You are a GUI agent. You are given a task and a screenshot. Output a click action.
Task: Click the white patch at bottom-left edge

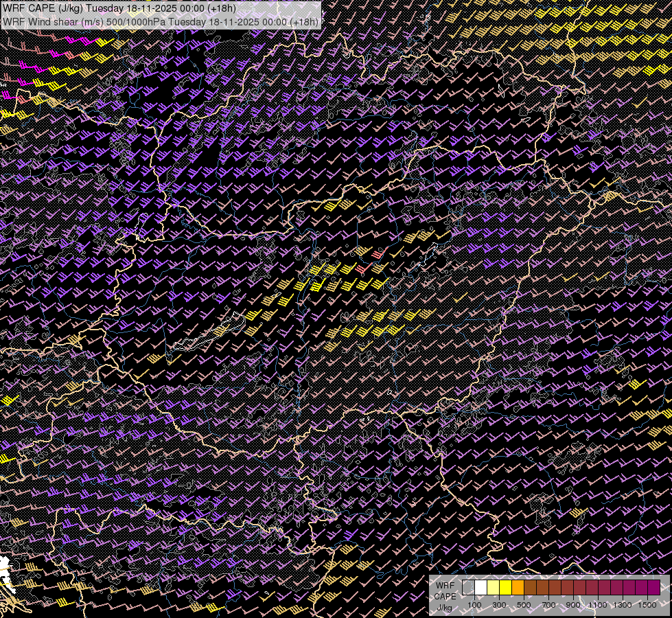(x=6, y=574)
